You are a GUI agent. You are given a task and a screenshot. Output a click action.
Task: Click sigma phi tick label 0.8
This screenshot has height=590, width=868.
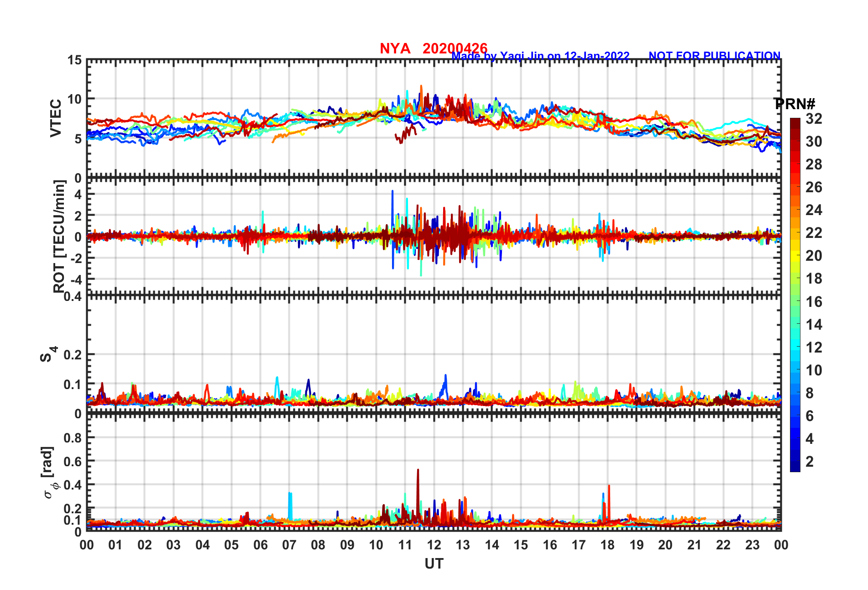(x=73, y=437)
